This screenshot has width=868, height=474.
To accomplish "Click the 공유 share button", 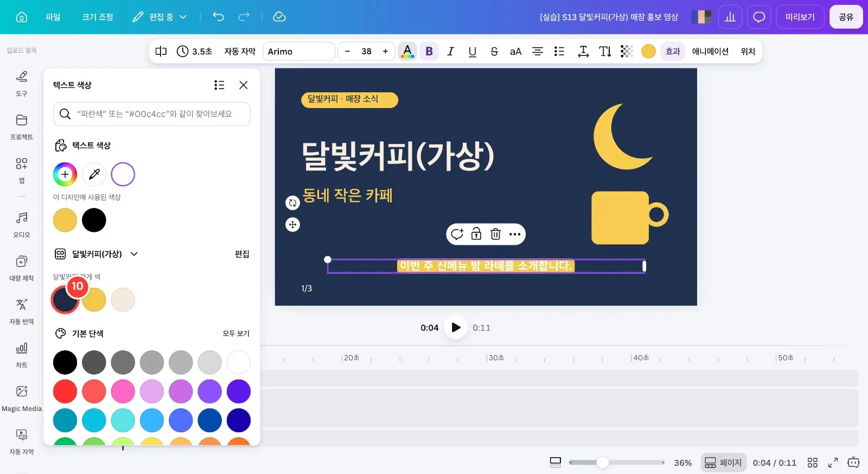I will 846,17.
